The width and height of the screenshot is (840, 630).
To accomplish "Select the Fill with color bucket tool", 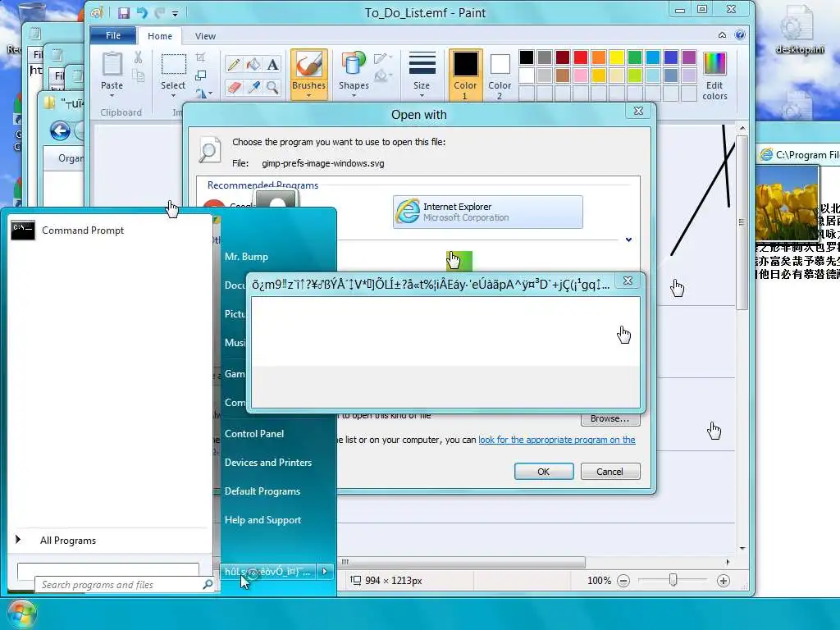I will 253,65.
